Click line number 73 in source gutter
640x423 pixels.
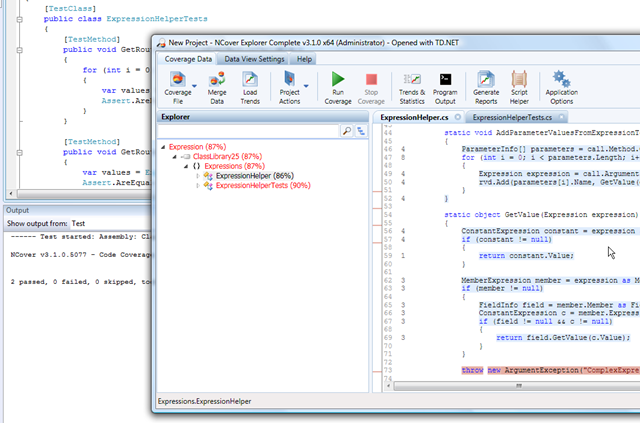(387, 370)
